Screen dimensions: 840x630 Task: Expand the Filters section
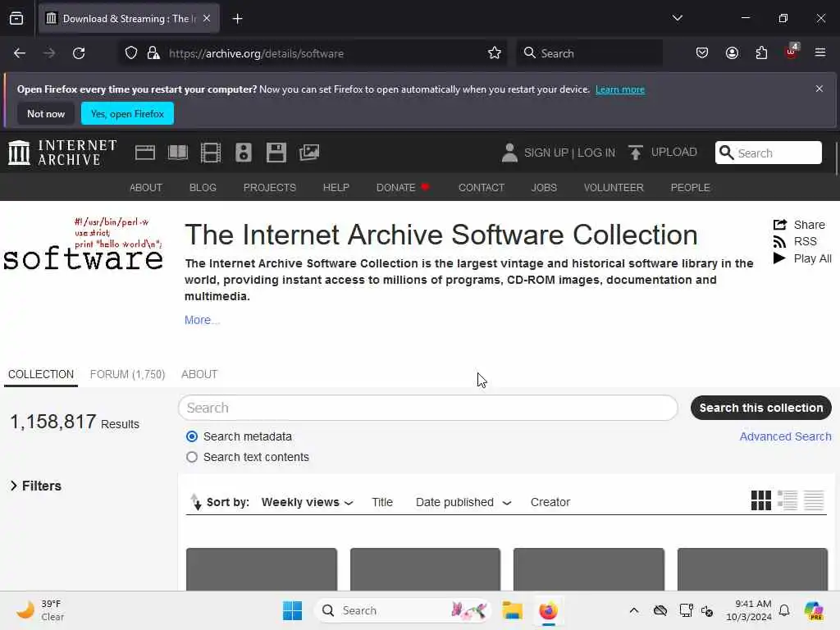(36, 486)
